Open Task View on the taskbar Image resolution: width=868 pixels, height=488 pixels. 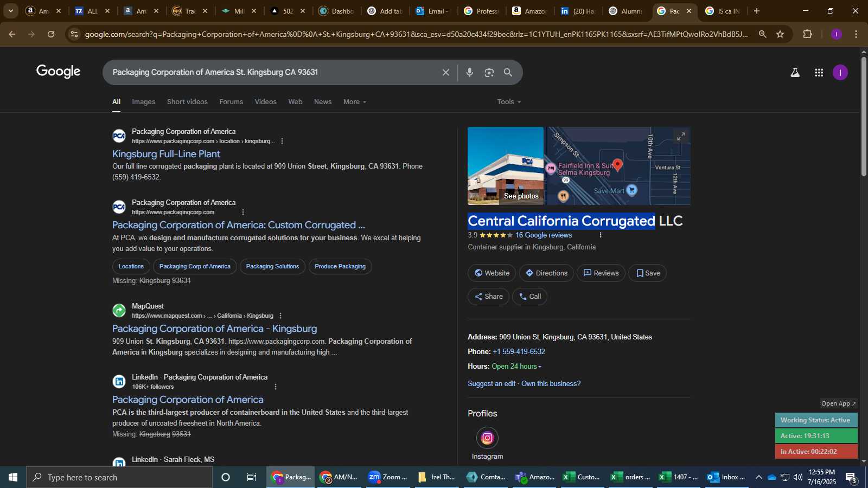pyautogui.click(x=251, y=477)
